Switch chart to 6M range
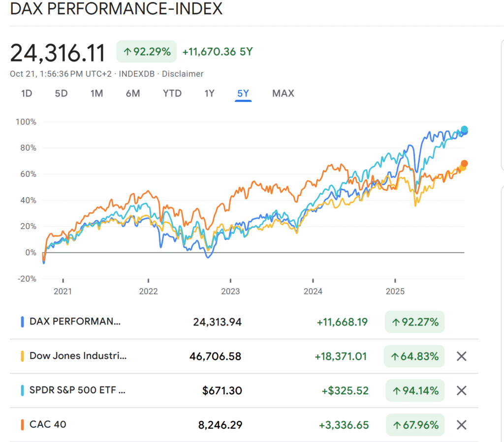504x442 pixels. pos(133,93)
